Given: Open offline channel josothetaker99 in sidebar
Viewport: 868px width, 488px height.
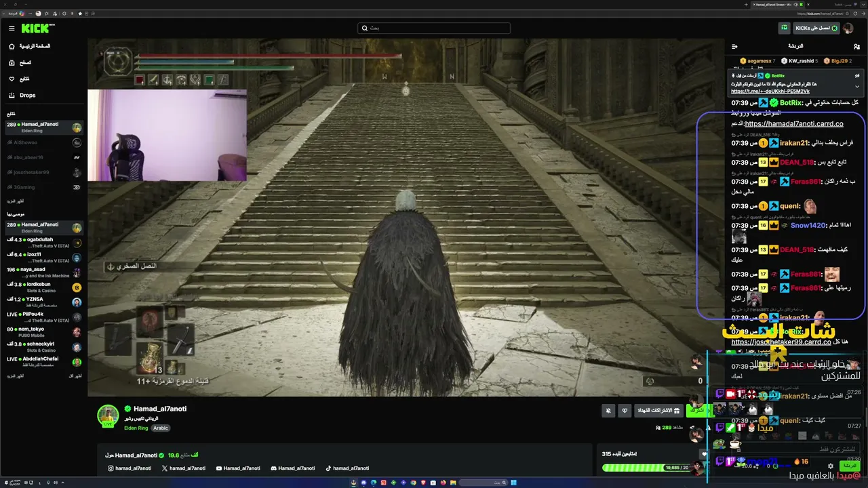Looking at the screenshot, I should 44,172.
